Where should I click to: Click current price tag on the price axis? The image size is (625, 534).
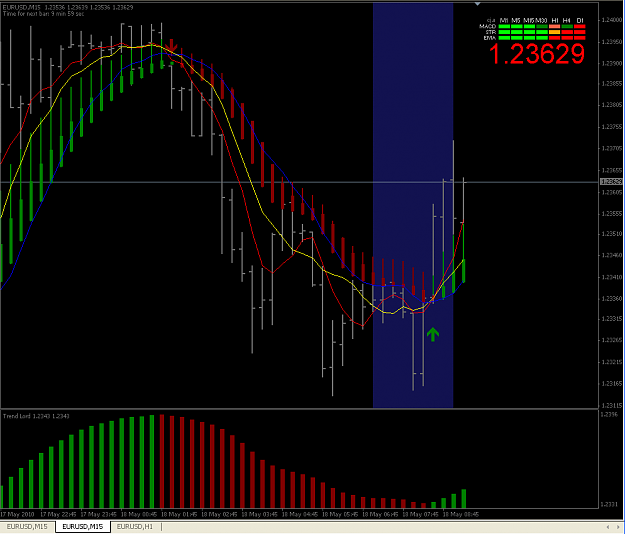click(611, 182)
